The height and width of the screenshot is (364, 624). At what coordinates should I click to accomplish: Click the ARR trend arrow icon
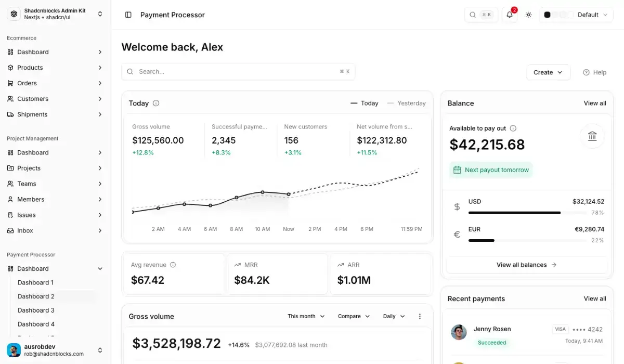coord(341,265)
